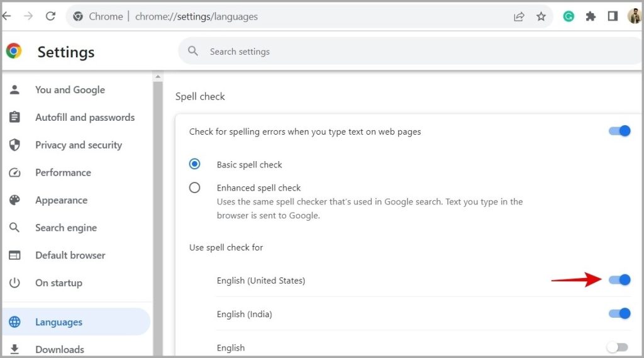Click the You and Google person icon

click(15, 89)
